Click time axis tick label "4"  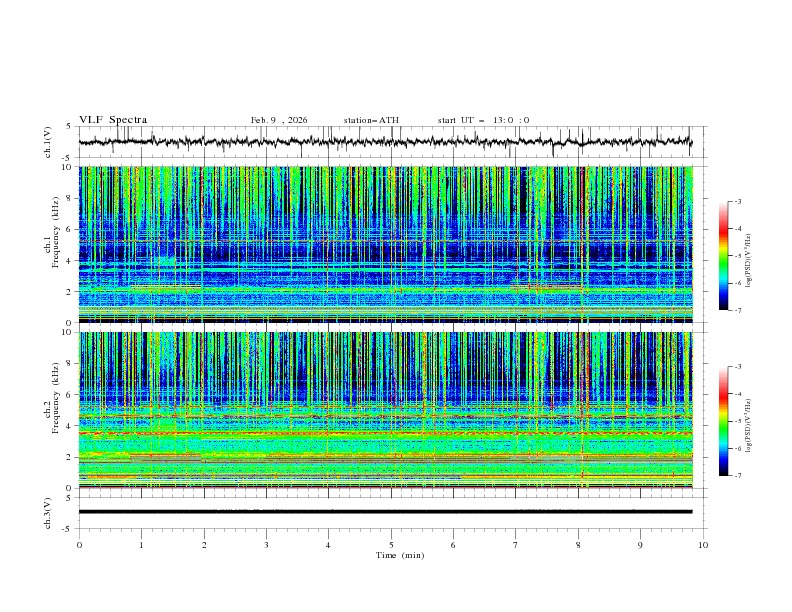click(x=328, y=545)
